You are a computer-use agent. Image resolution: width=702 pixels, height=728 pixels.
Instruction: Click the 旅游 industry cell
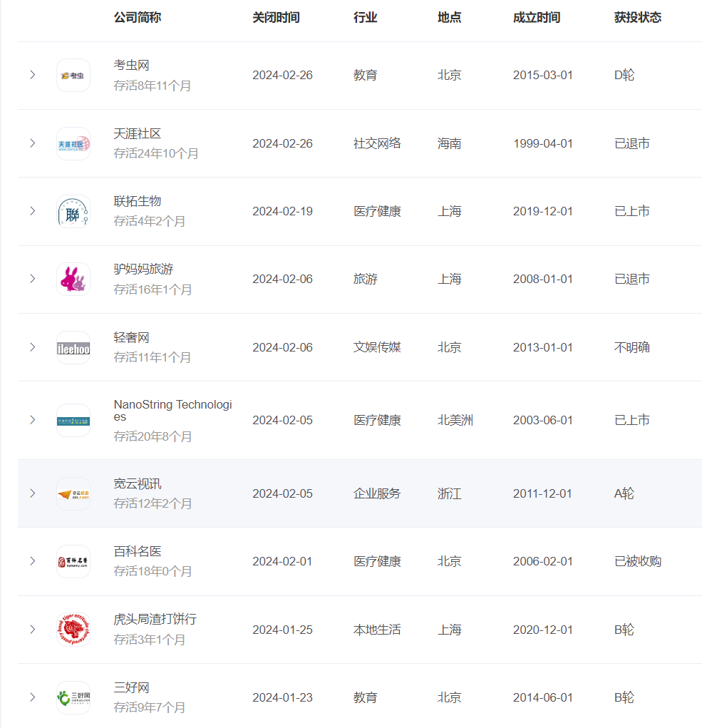365,279
